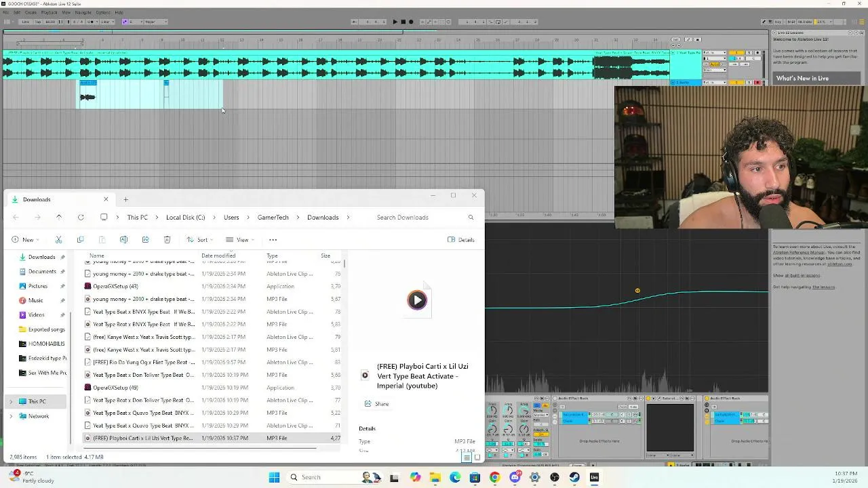Click the Tap tempo button
Screen dimensions: 868x488
pyautogui.click(x=38, y=22)
